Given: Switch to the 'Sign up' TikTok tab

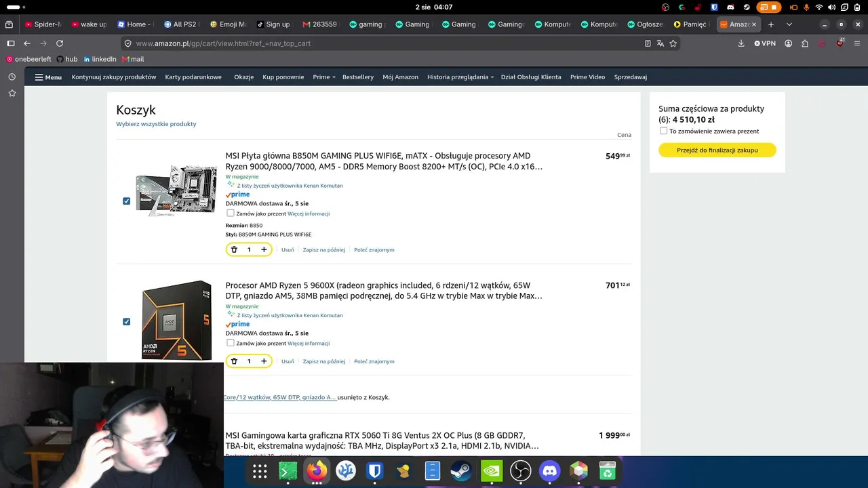Looking at the screenshot, I should point(275,24).
